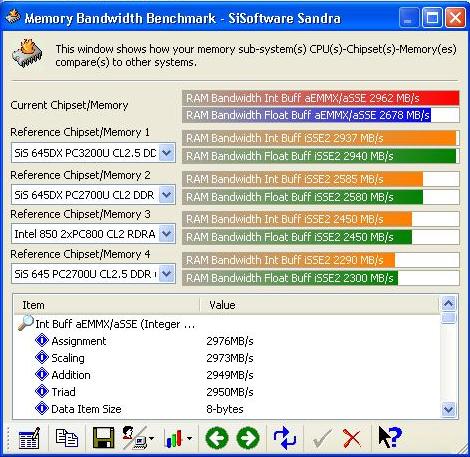The height and width of the screenshot is (457, 470).
Task: Save results with floppy disk icon
Action: (103, 438)
